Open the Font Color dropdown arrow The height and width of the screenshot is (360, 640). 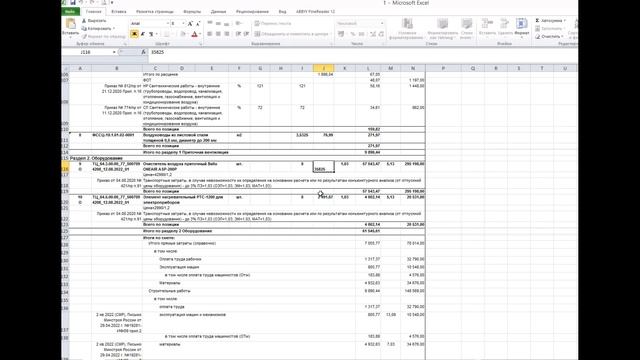200,34
